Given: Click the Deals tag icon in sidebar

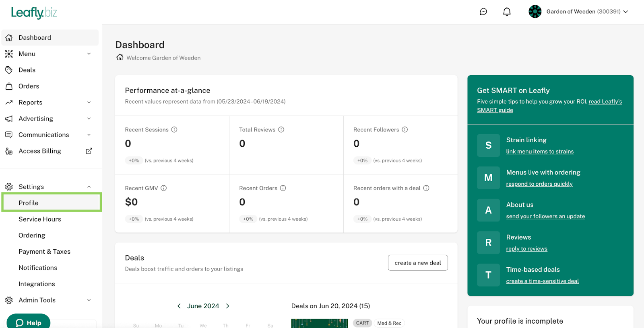Looking at the screenshot, I should coord(9,70).
